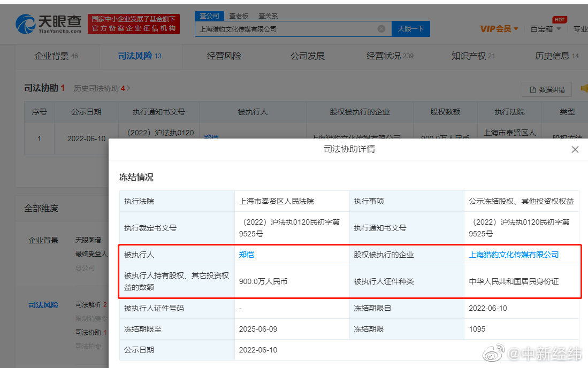Viewport: 588px width, 368px height.
Task: Open 上海猎豹文化传媒有限公司 link in dialog
Action: click(x=514, y=255)
